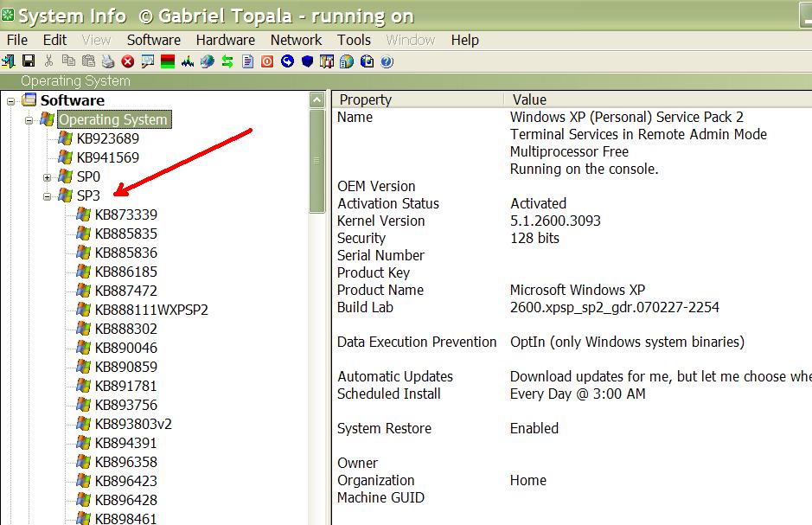Open the File menu
The height and width of the screenshot is (525, 812).
coord(17,40)
